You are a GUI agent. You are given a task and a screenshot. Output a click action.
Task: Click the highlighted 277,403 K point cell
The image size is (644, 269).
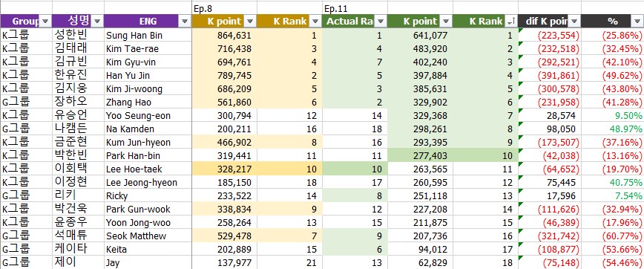pos(420,156)
